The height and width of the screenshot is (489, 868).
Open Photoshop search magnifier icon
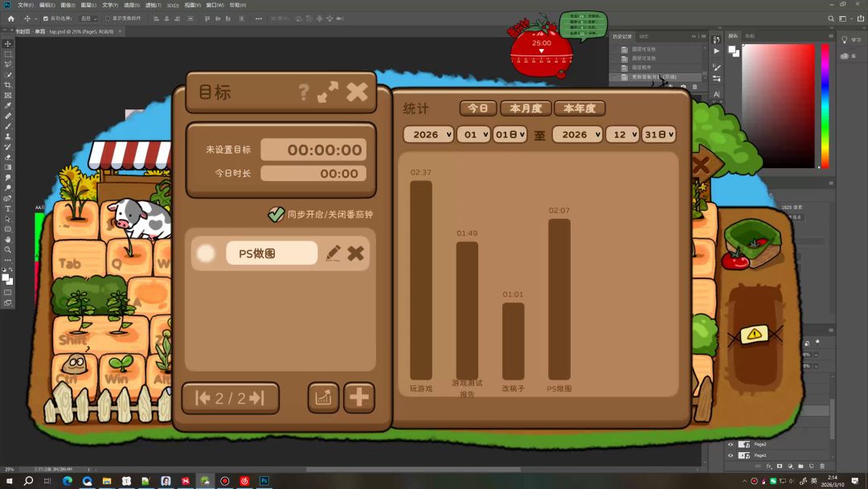tap(831, 18)
